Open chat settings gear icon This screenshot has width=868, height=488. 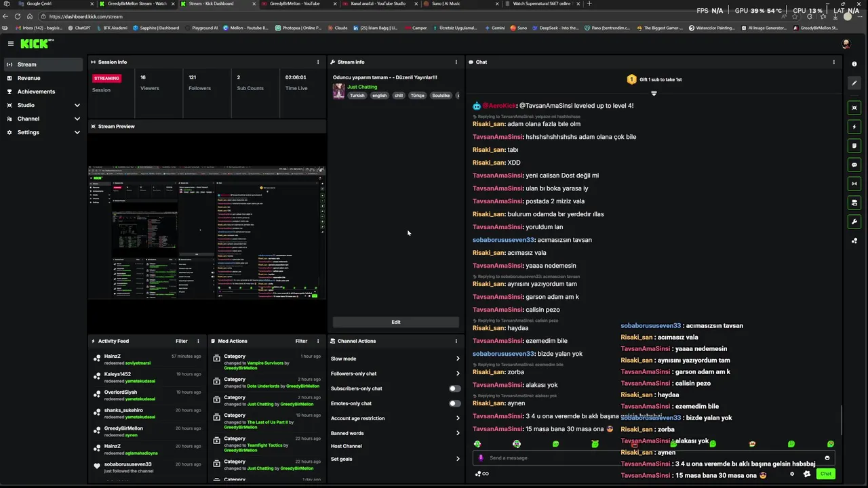(792, 474)
